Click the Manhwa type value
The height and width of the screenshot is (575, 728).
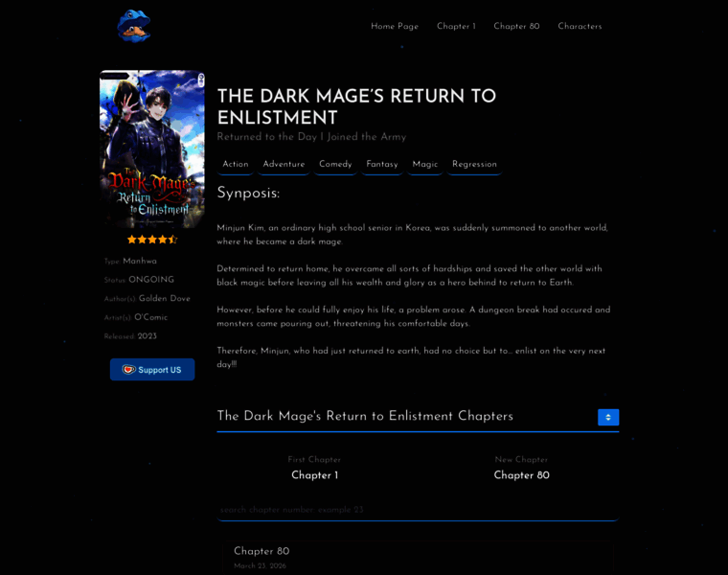140,261
